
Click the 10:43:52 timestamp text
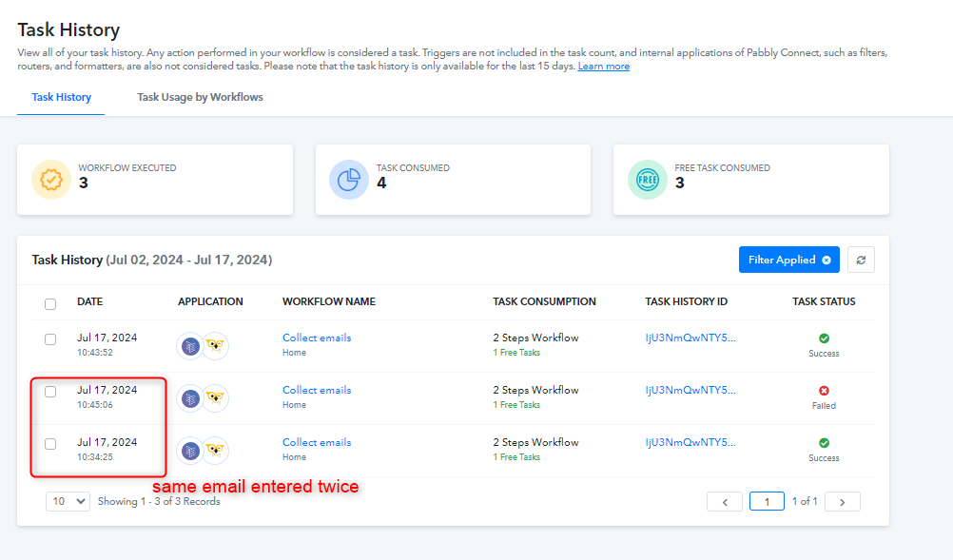click(95, 353)
